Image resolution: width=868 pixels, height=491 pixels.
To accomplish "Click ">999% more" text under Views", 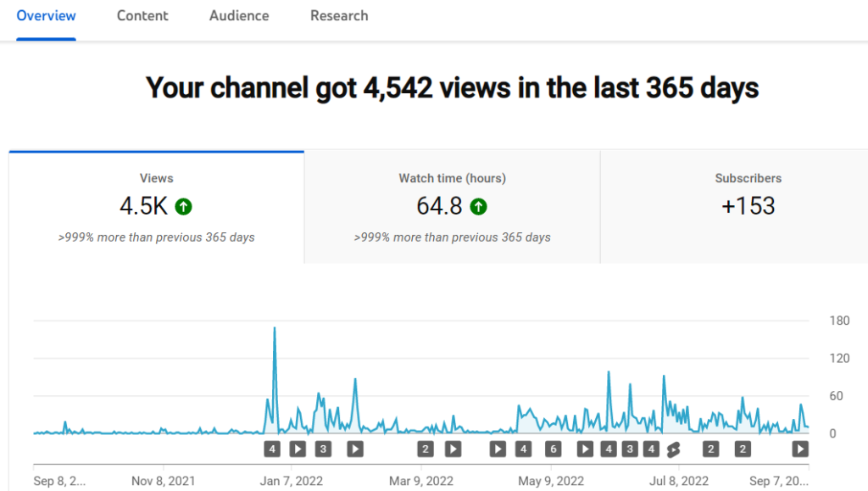I will [x=157, y=237].
